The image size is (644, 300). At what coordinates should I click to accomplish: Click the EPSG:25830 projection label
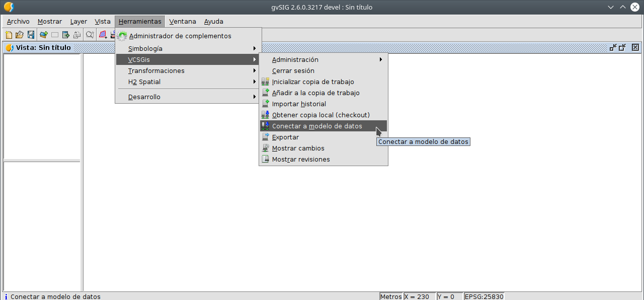(x=484, y=296)
